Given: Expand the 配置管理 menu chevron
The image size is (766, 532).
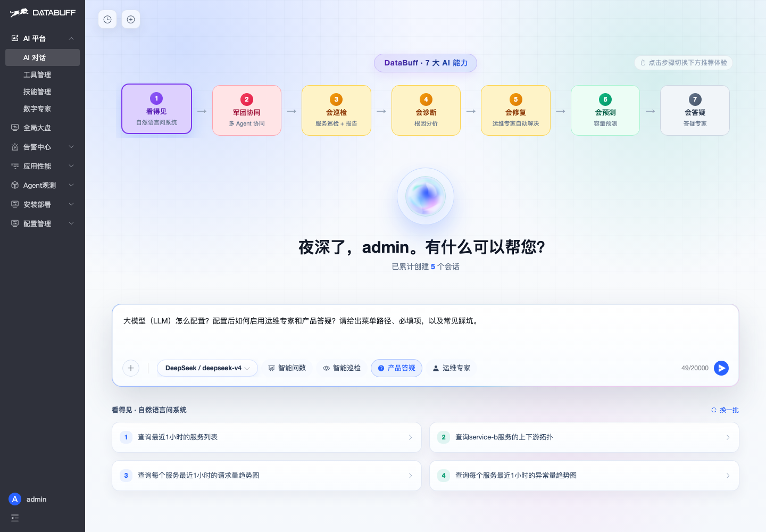Looking at the screenshot, I should [71, 223].
